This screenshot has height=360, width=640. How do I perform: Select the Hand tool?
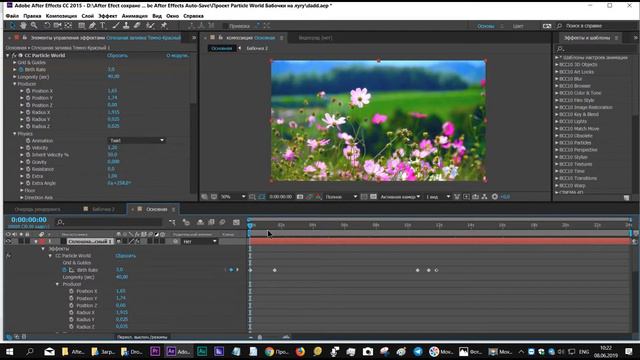(x=23, y=25)
